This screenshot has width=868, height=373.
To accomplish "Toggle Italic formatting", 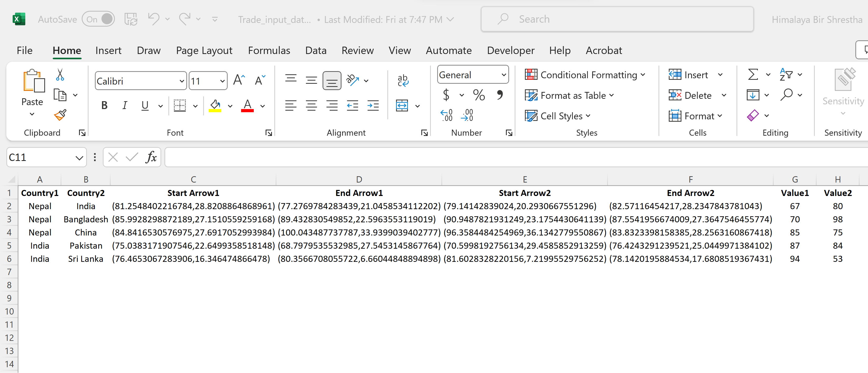I will click(124, 106).
